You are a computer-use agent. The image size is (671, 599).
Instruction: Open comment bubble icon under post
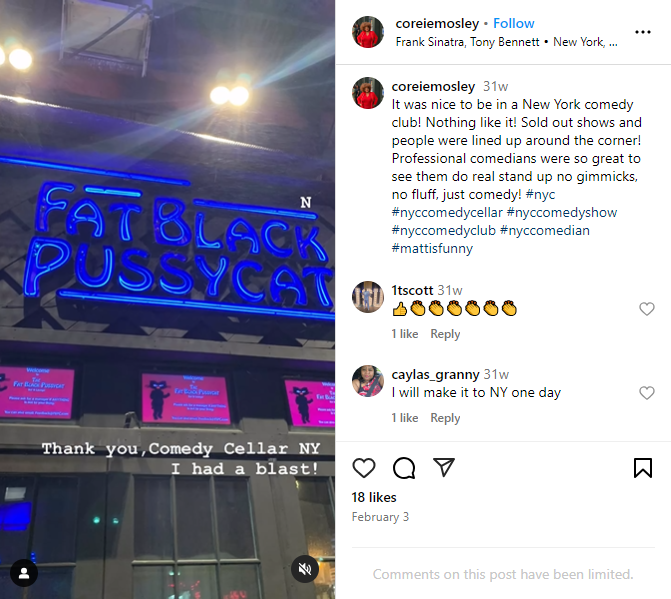click(404, 468)
